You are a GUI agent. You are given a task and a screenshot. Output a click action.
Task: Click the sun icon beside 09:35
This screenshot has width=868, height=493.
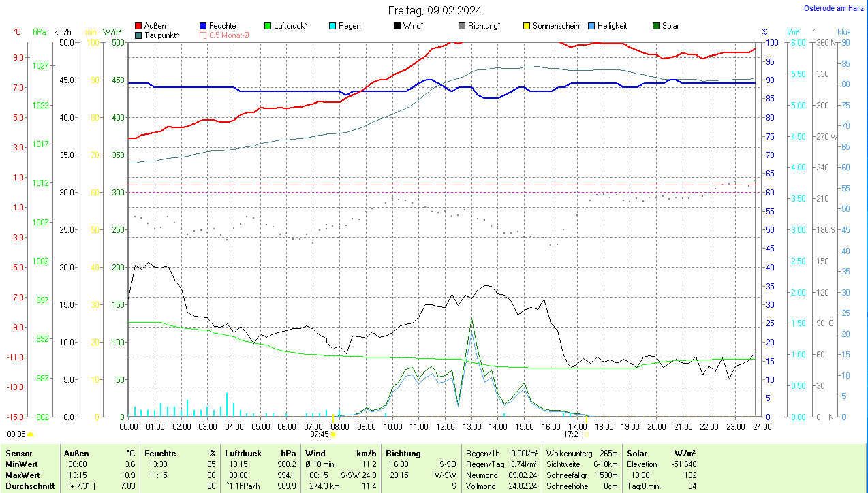[31, 434]
